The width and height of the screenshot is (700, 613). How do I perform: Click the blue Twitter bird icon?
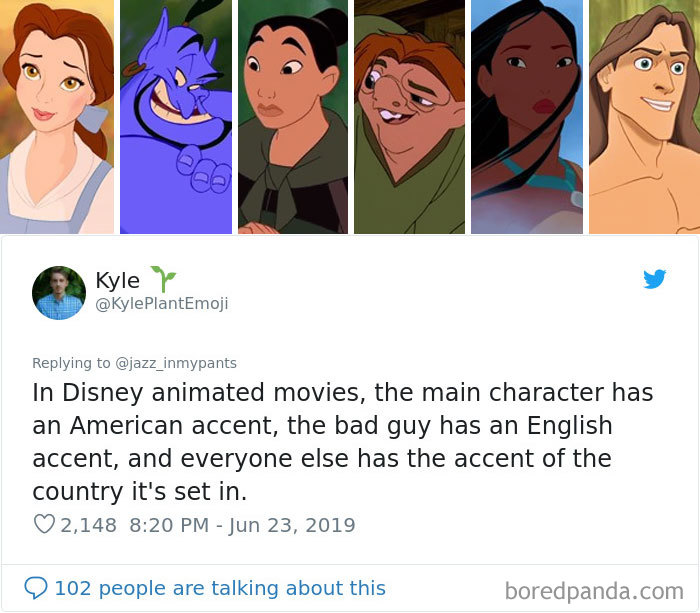[654, 279]
